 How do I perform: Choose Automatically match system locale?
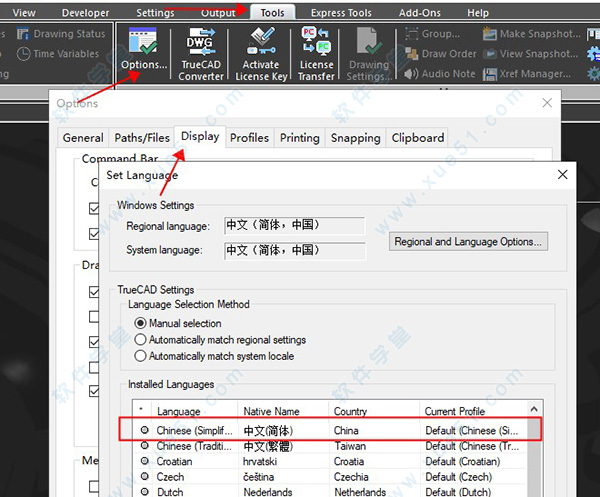click(x=141, y=356)
